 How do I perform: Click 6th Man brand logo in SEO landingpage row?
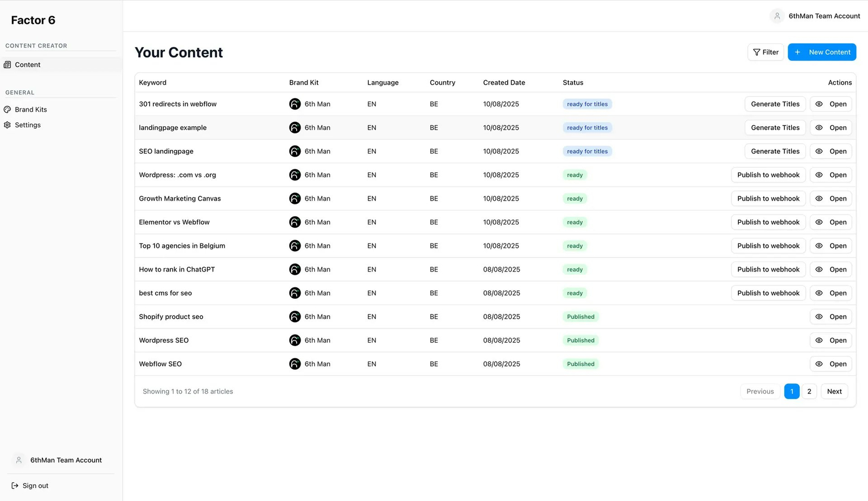(295, 151)
